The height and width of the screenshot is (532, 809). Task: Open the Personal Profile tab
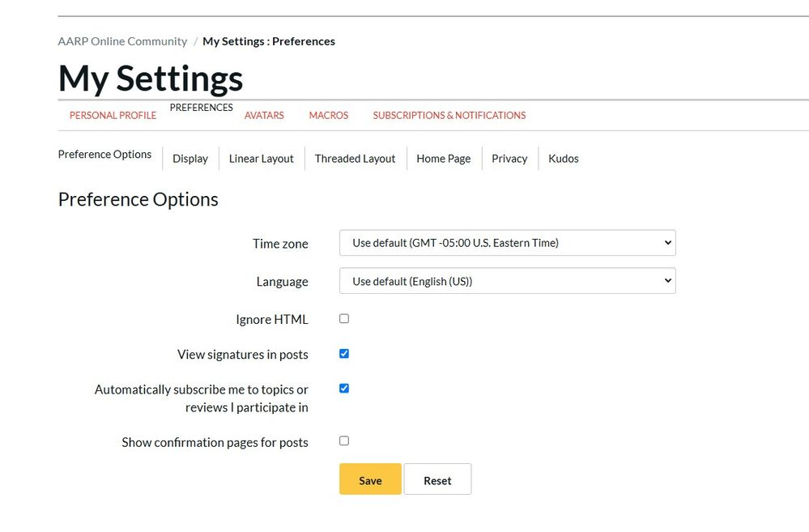113,115
